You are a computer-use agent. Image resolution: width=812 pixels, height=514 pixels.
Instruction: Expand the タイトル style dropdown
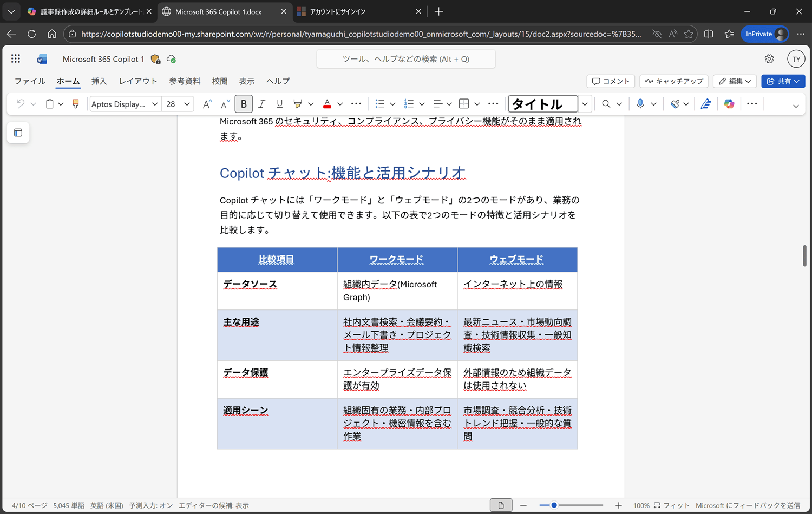(x=585, y=104)
